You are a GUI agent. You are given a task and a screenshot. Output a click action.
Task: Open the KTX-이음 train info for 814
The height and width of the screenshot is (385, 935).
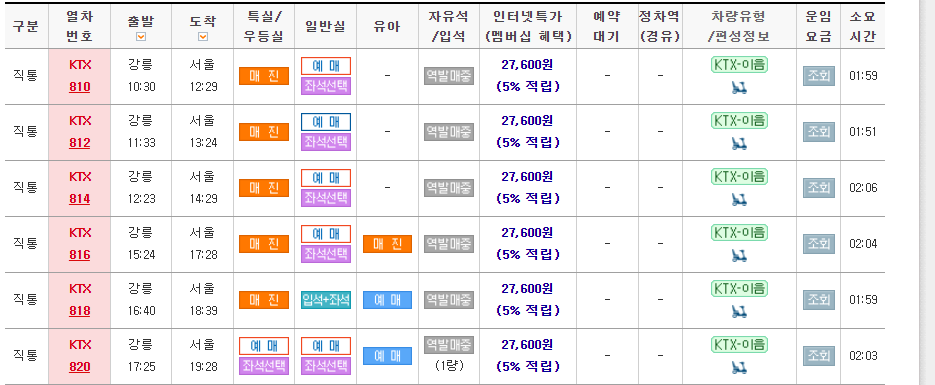[739, 176]
